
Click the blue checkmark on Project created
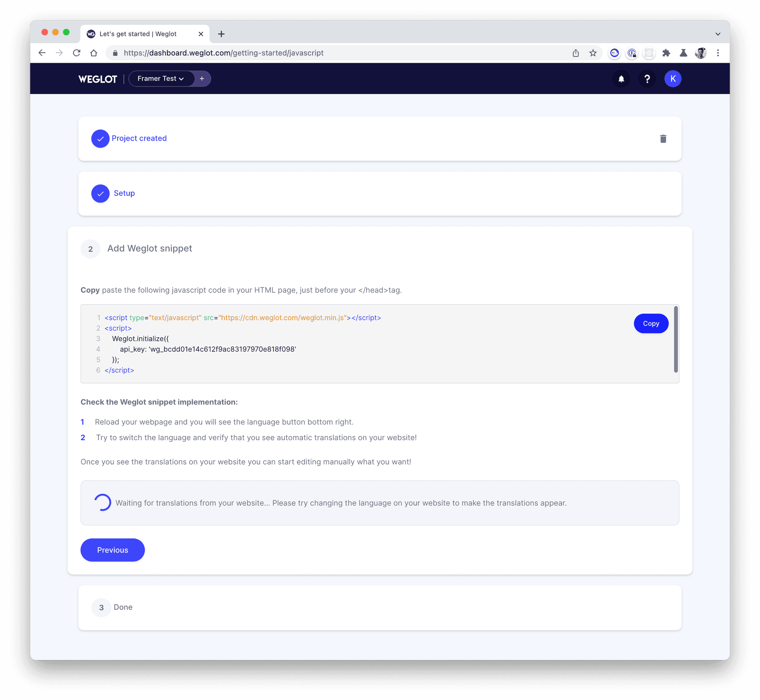click(100, 138)
